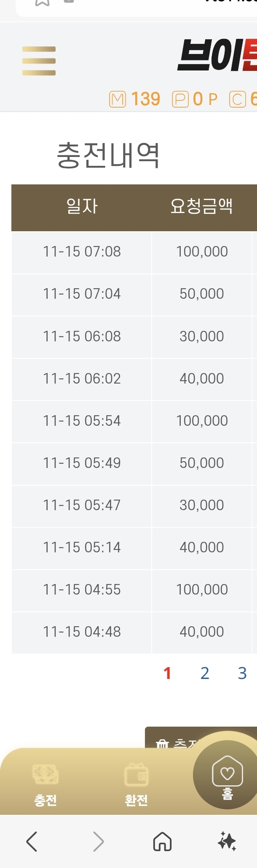
Task: Open 환전 wallet in bottom bar
Action: [137, 784]
